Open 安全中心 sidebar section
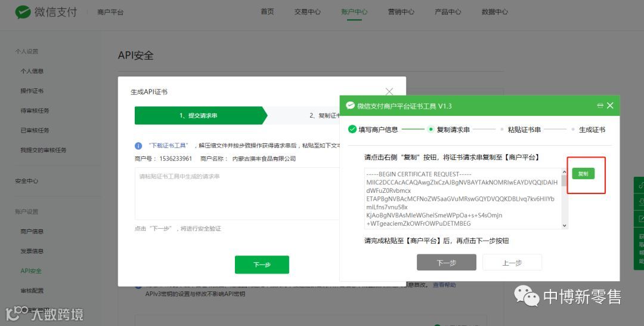 pyautogui.click(x=27, y=181)
